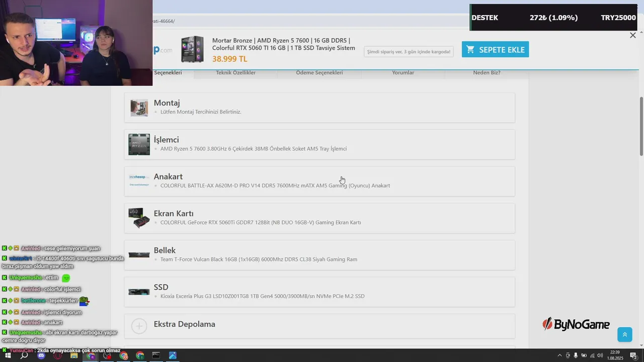This screenshot has height=362, width=644.
Task: Open the Photos app taskbar icon
Action: click(x=173, y=355)
